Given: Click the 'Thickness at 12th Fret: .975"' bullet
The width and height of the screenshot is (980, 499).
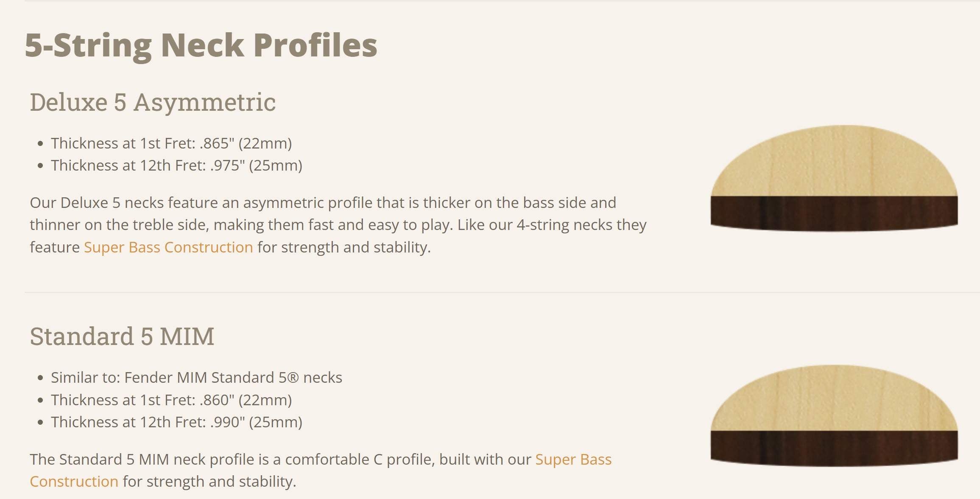Looking at the screenshot, I should coord(176,165).
